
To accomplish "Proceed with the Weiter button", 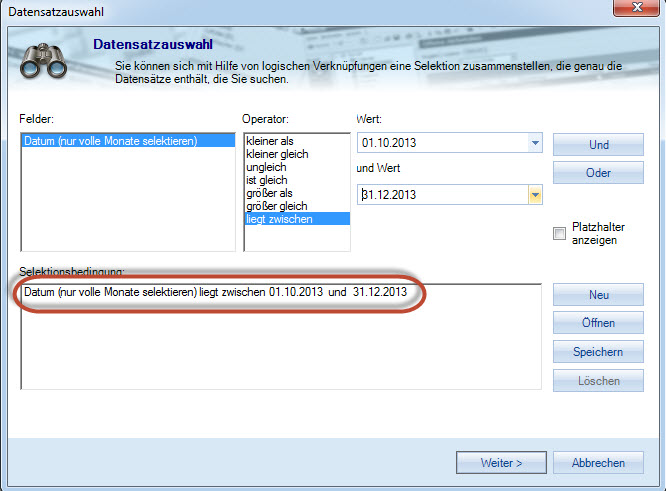I will [501, 463].
